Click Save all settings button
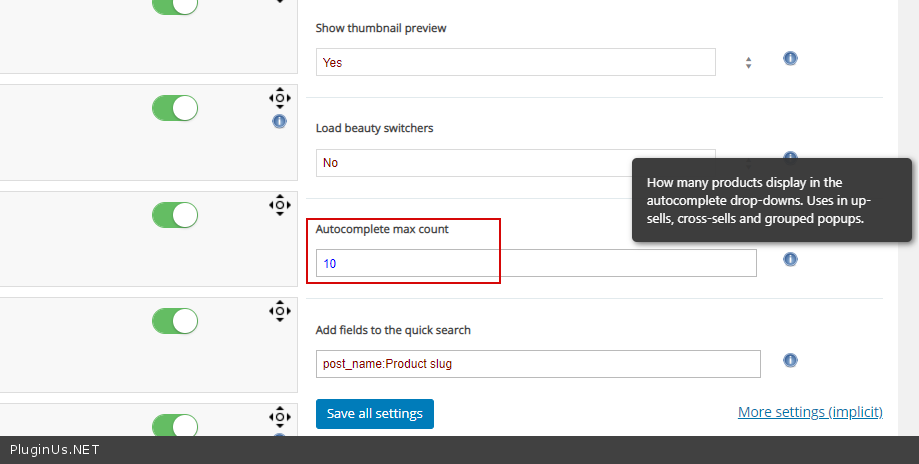Image resolution: width=919 pixels, height=464 pixels. click(375, 414)
